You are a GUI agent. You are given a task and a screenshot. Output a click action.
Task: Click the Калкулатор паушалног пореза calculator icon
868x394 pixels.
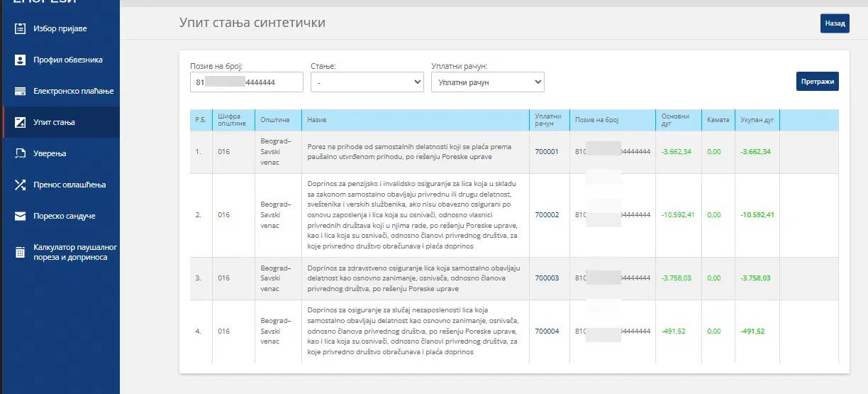20,252
